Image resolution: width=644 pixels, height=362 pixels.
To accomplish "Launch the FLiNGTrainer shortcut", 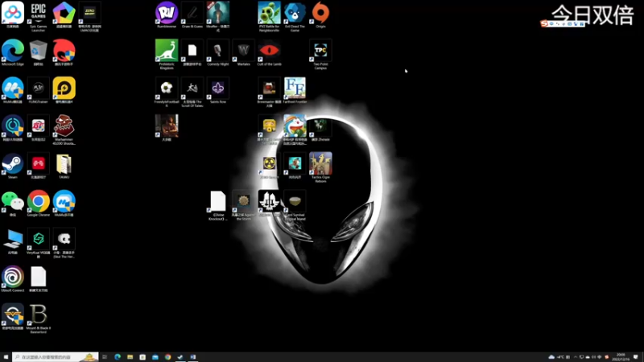I will point(38,90).
